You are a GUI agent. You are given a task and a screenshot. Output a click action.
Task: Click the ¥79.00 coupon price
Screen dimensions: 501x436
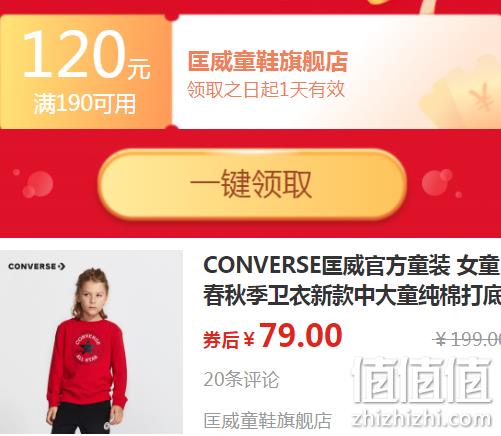pos(293,336)
